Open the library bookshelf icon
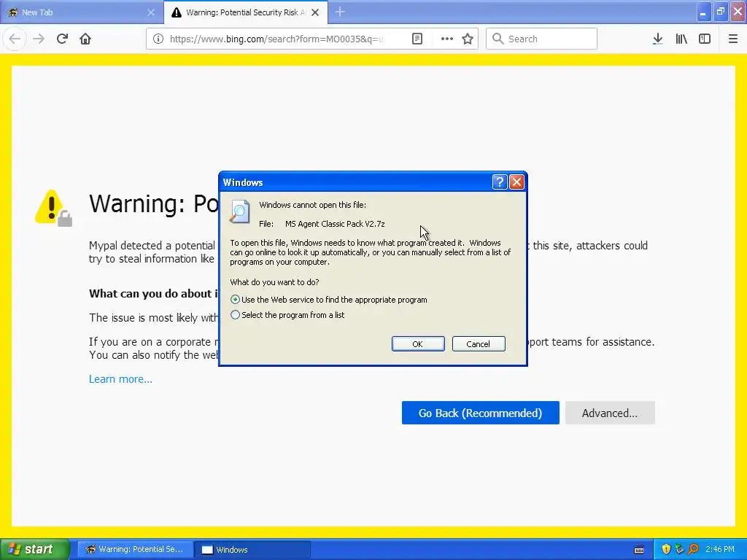The width and height of the screenshot is (747, 560). [681, 39]
